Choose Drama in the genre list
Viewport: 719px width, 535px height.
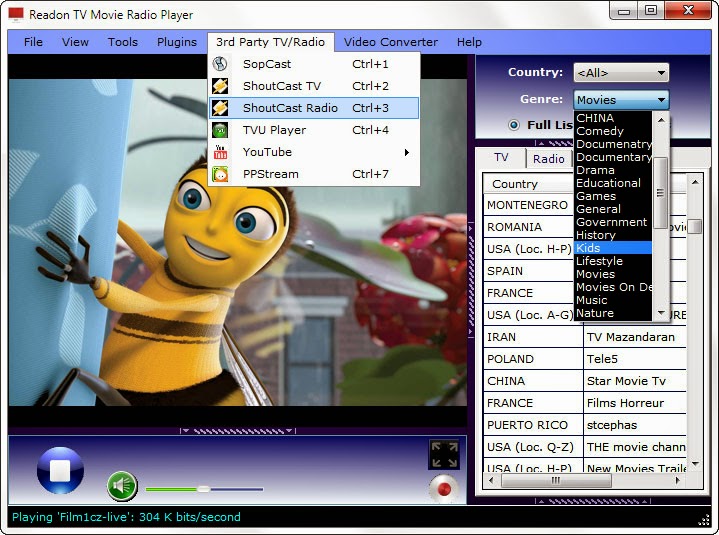point(613,170)
